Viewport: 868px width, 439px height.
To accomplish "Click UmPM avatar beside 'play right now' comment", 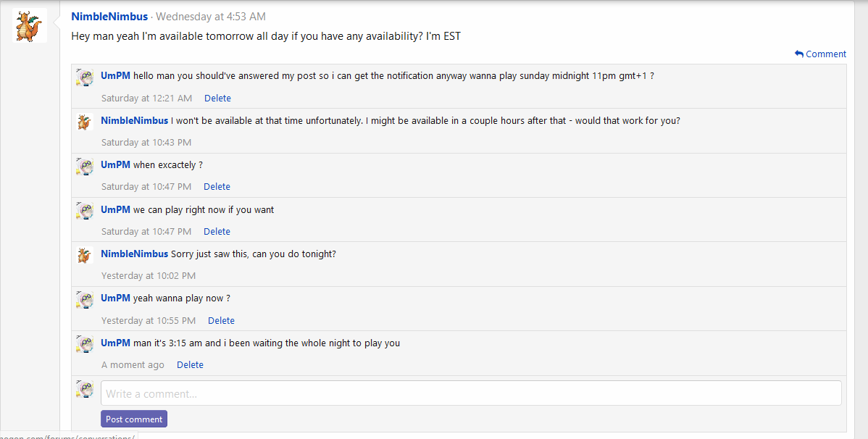I will click(x=85, y=212).
